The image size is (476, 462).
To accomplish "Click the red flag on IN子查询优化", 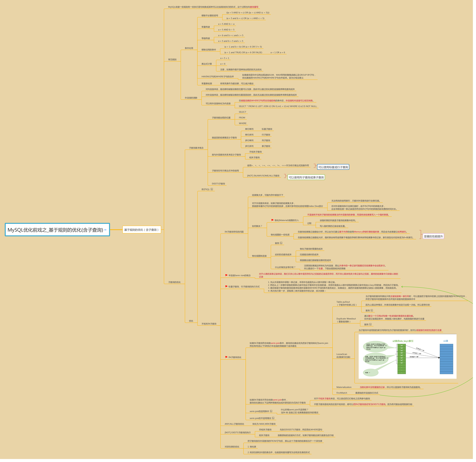I will point(228,359).
